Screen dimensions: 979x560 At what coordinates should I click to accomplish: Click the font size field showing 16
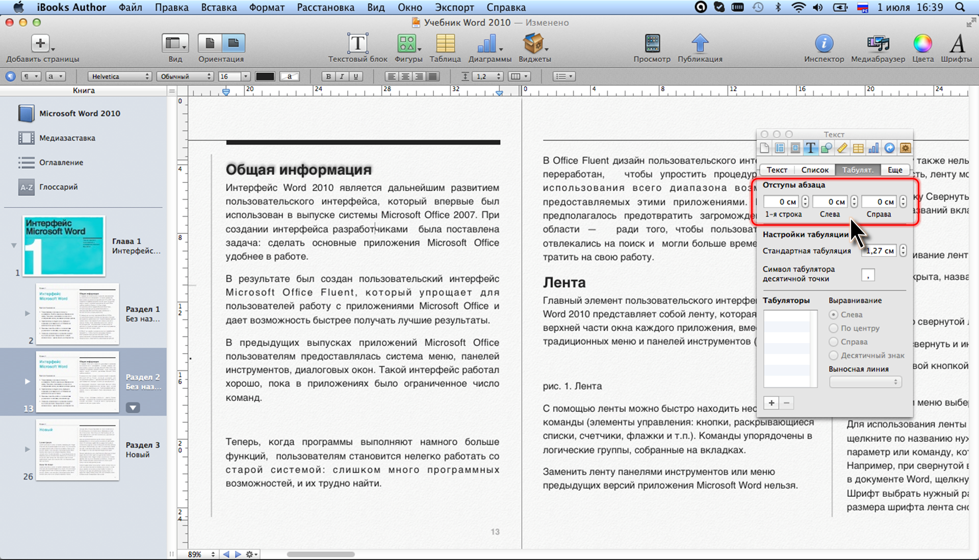tap(229, 76)
